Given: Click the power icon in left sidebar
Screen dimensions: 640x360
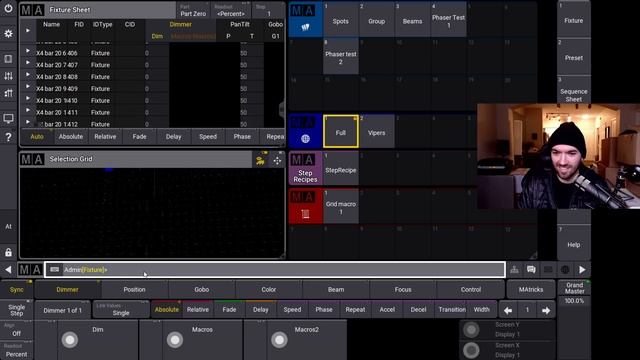Looking at the screenshot, I should (8, 9).
